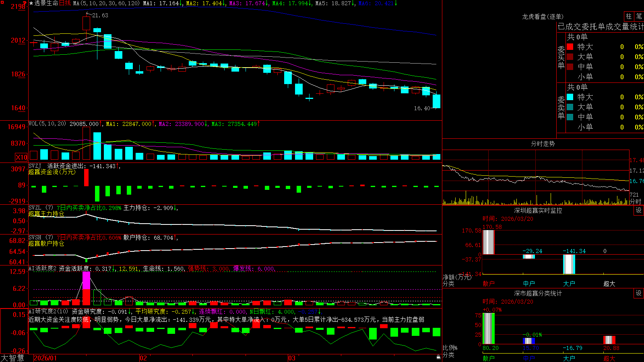644x362 pixels.
Task: Open 设 settings for 深市超赢分类统计
Action: tap(639, 293)
